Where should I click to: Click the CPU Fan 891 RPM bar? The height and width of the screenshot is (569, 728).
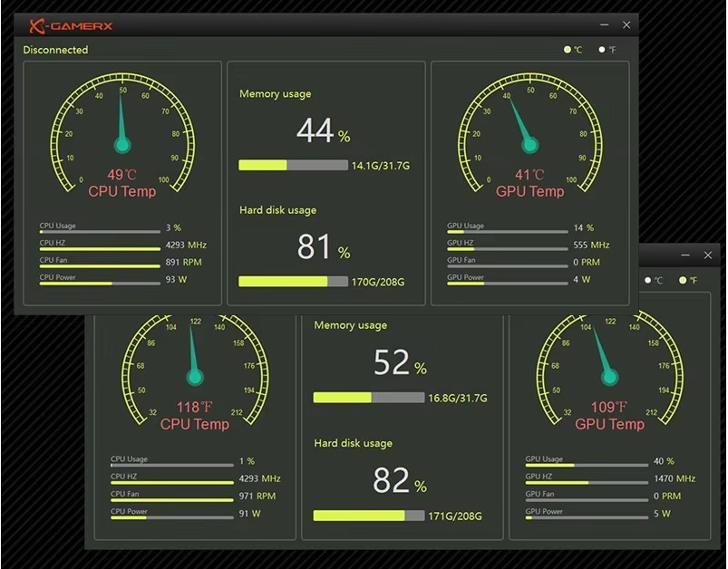pos(99,265)
